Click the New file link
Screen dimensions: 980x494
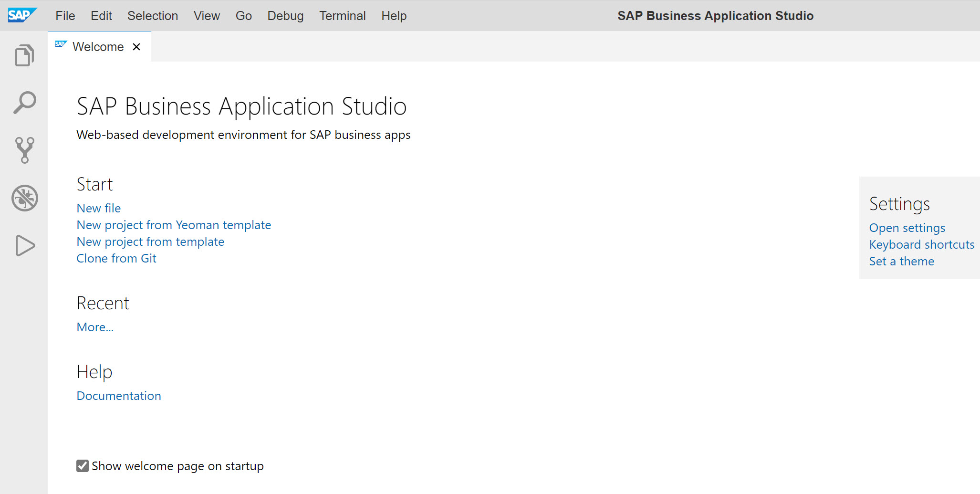click(x=99, y=208)
